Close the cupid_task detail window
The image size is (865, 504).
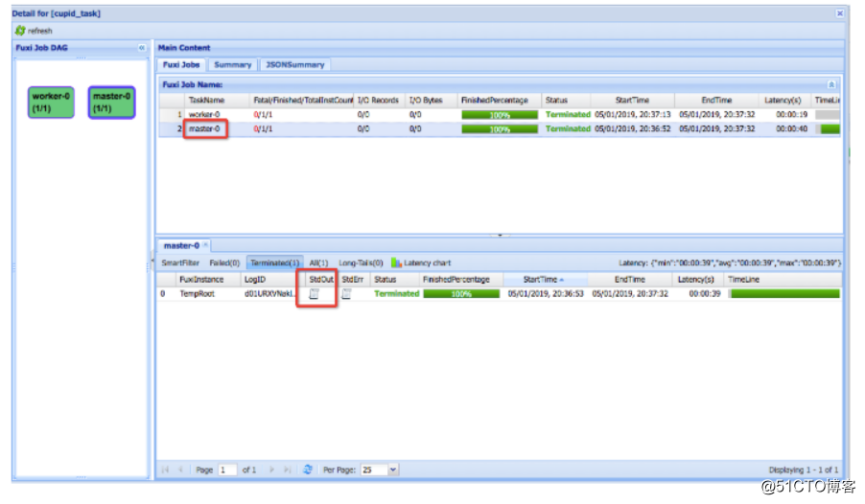(840, 13)
